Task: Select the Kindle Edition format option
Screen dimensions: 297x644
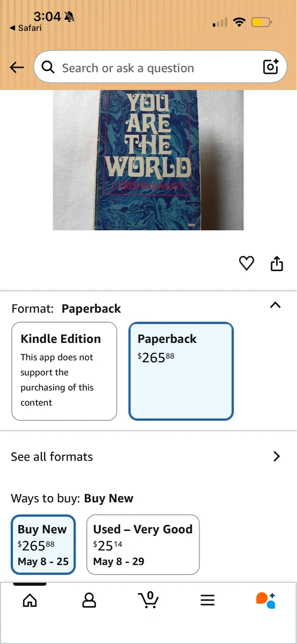Action: coord(64,371)
